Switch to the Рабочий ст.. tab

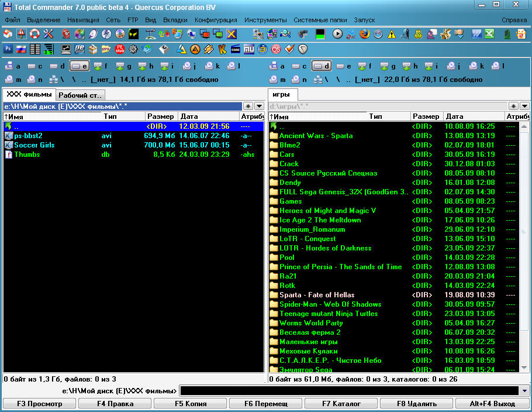point(80,95)
